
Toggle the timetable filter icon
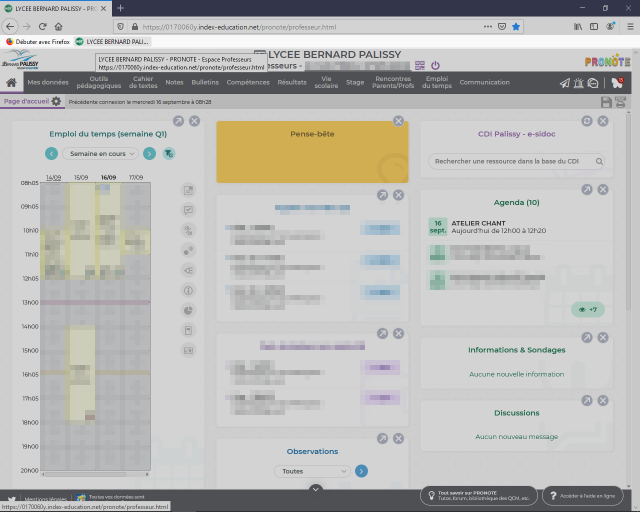(x=169, y=153)
